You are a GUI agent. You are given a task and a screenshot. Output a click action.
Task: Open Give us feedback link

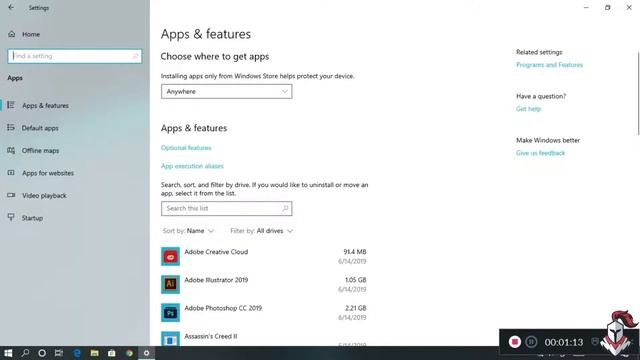[540, 153]
